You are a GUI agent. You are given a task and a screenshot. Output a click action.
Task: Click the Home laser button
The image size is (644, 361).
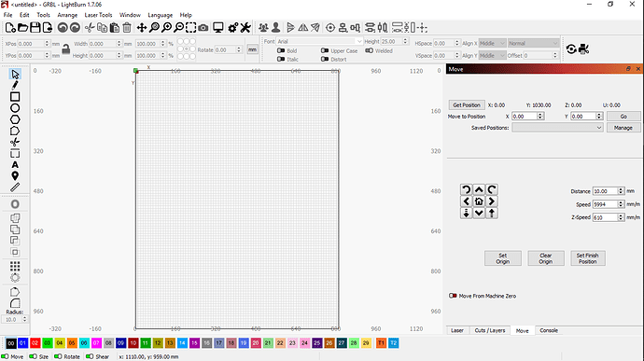coord(479,201)
